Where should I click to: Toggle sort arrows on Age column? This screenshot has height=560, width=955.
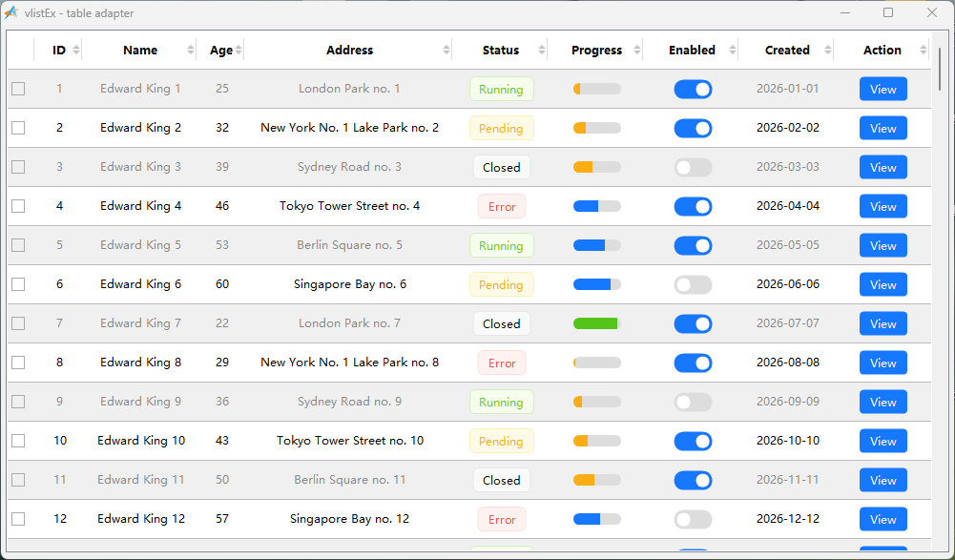[x=239, y=50]
